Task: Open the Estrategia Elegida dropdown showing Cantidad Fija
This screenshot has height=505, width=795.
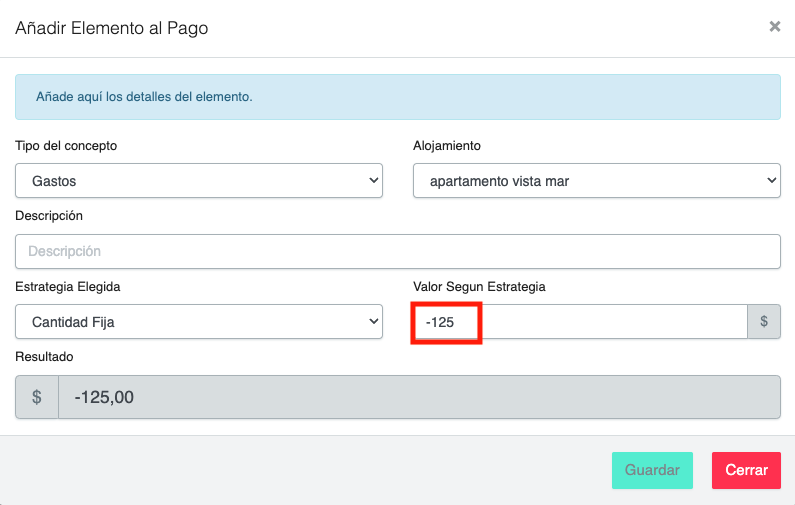Action: point(199,322)
